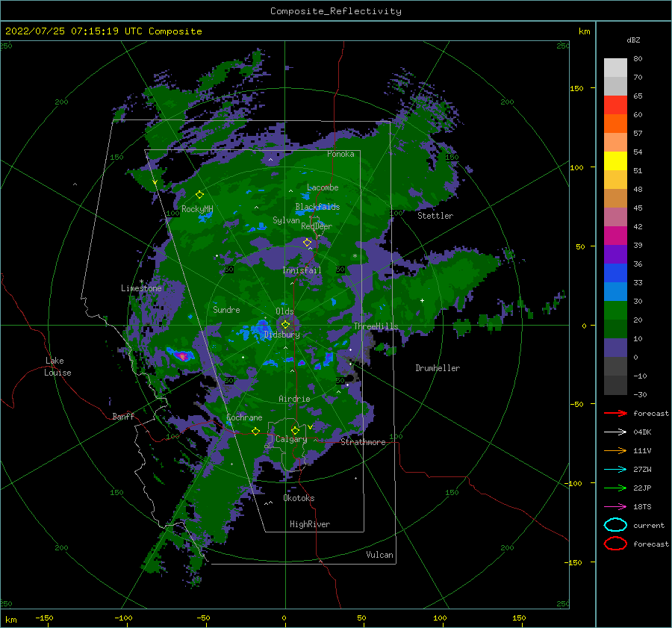Click the yellow diamond marker below RedDeer

point(307,243)
